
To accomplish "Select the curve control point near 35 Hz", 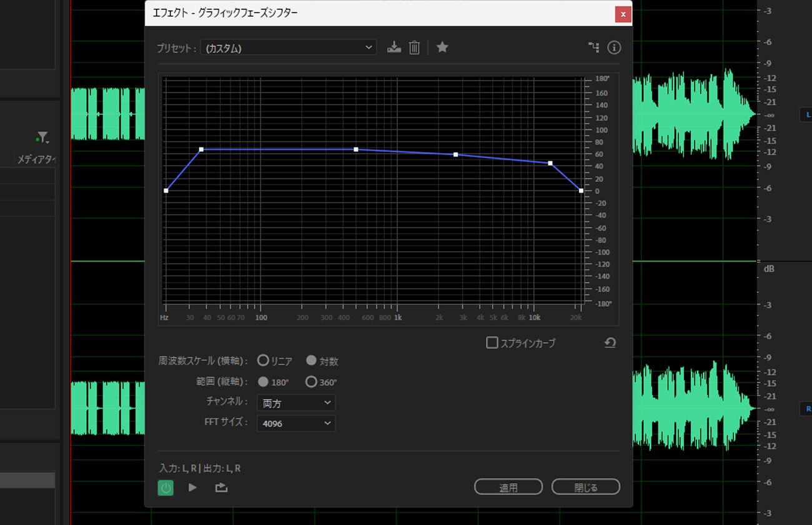I will click(x=201, y=149).
